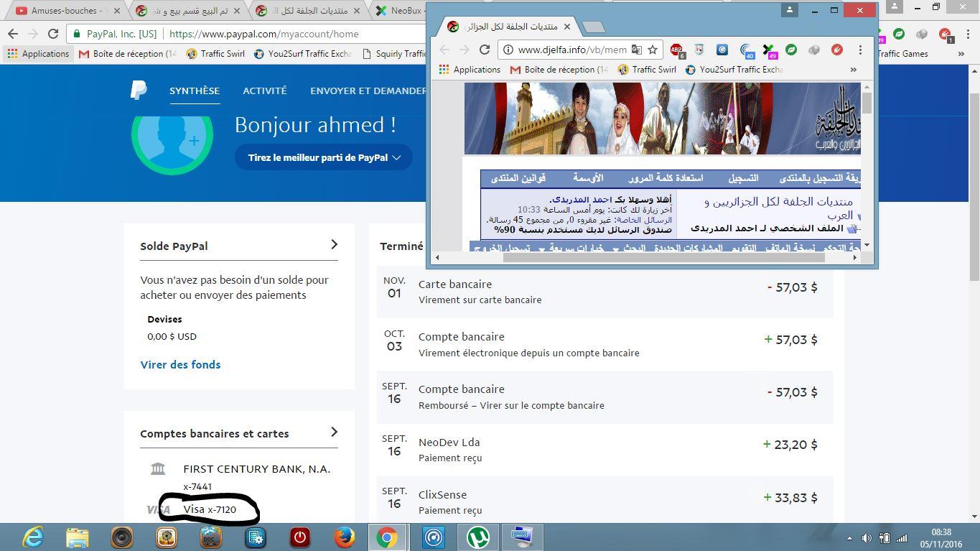Open the SYNTHÈSE navigation item
Screen dimensions: 980x551
pyautogui.click(x=195, y=91)
